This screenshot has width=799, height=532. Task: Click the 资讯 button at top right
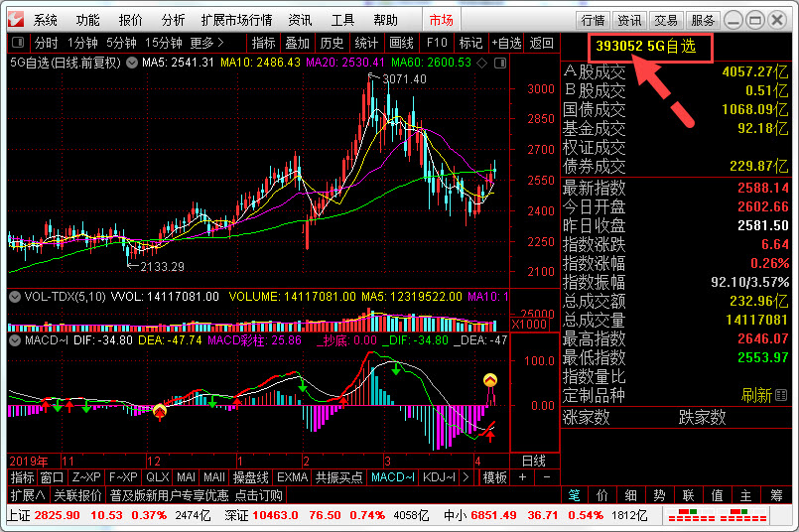[x=630, y=21]
